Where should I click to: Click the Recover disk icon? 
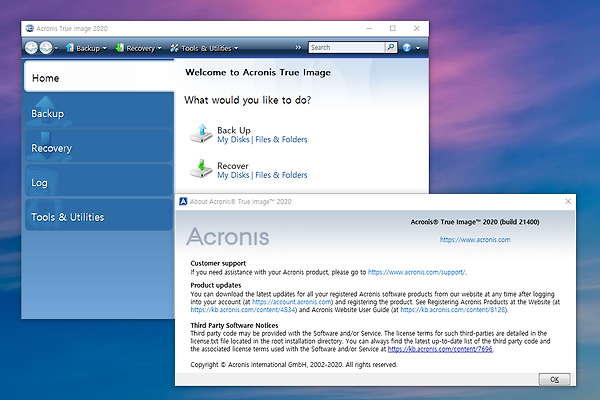pos(201,169)
